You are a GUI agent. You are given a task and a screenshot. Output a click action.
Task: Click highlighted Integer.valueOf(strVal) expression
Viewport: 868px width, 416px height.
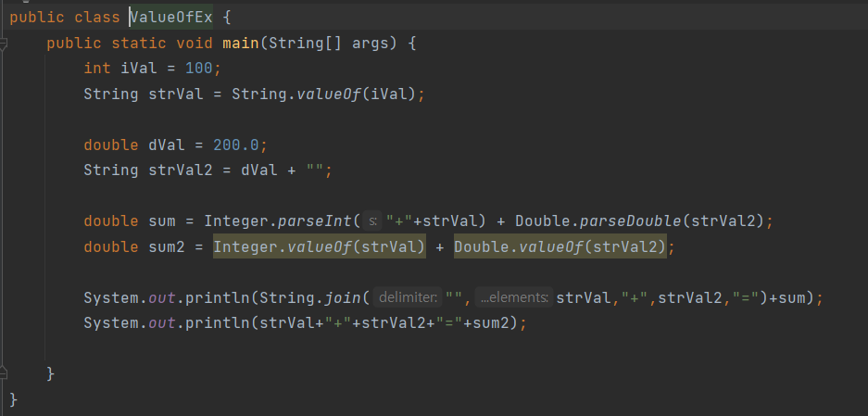coord(320,247)
